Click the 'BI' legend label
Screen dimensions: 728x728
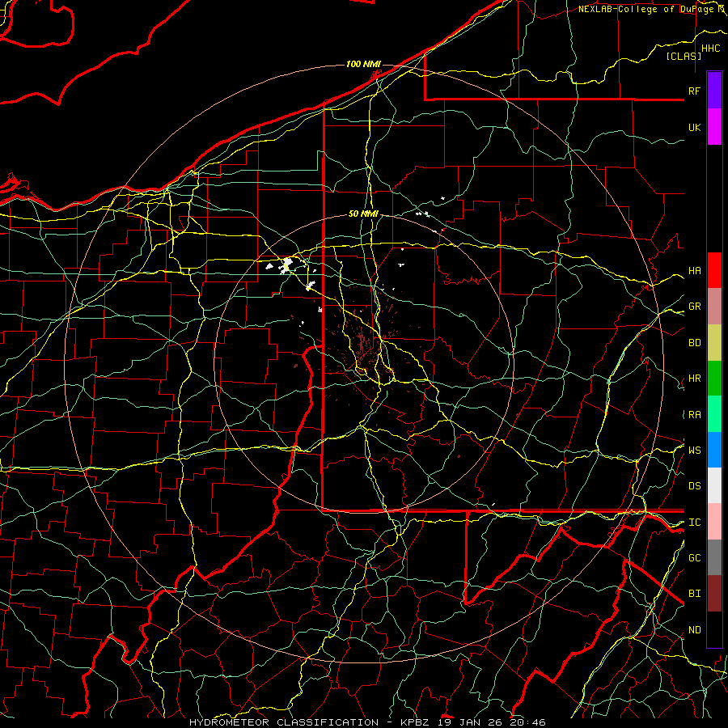coord(695,594)
